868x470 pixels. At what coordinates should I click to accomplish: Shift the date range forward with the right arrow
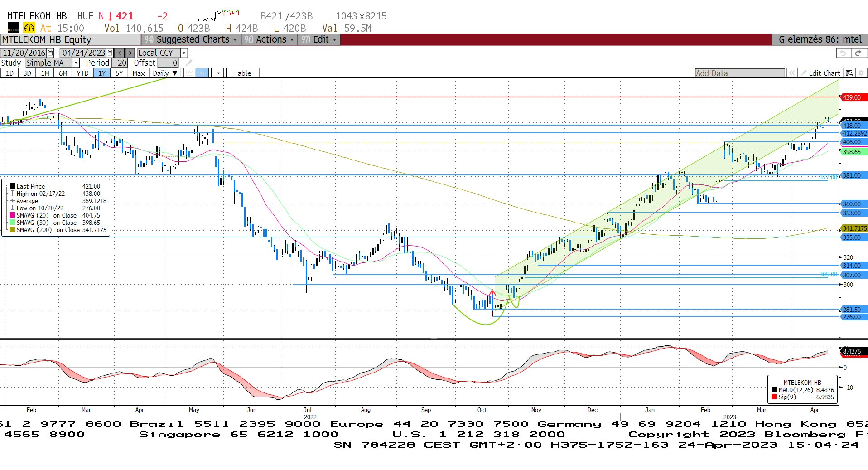coord(130,53)
